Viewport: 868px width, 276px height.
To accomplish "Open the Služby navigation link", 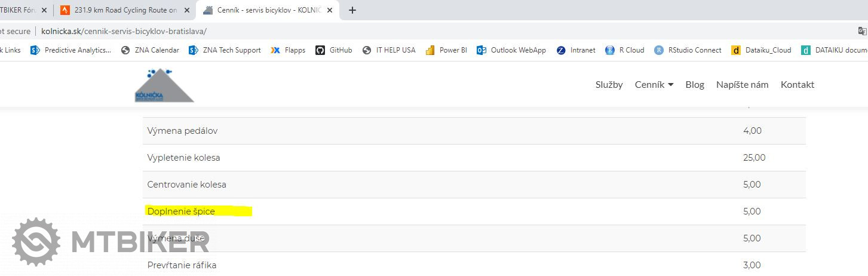I will pos(609,85).
